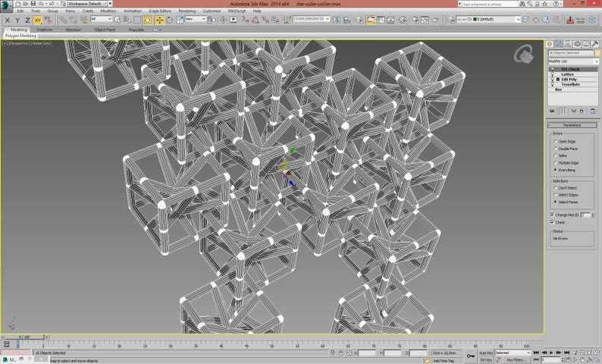Expand the Edit Poly modifier sub-levels
Screen dimensions: 602x364
point(558,79)
